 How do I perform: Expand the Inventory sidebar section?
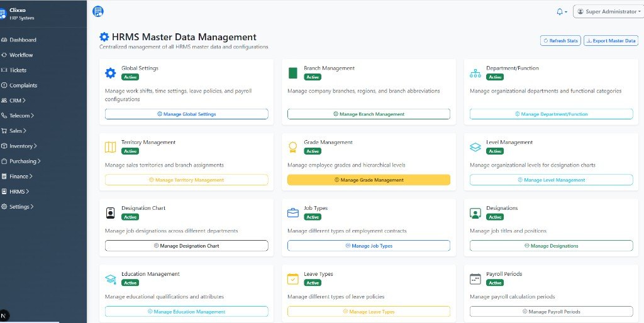click(20, 146)
